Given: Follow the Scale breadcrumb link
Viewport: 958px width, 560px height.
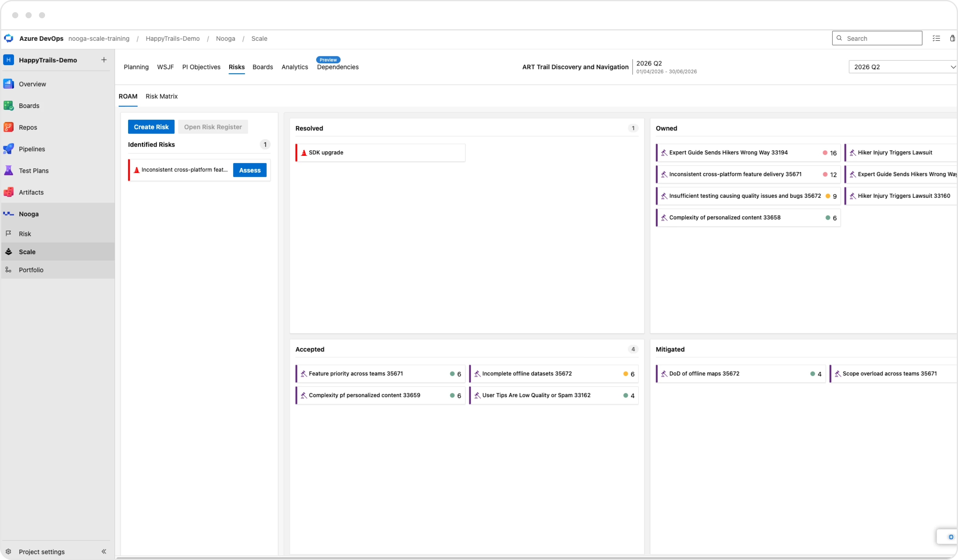Looking at the screenshot, I should (259, 38).
